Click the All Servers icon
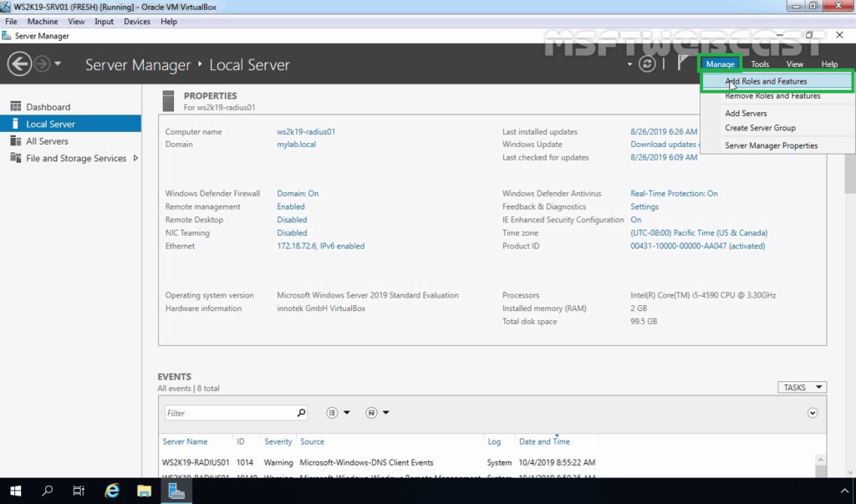This screenshot has height=504, width=856. [x=15, y=141]
